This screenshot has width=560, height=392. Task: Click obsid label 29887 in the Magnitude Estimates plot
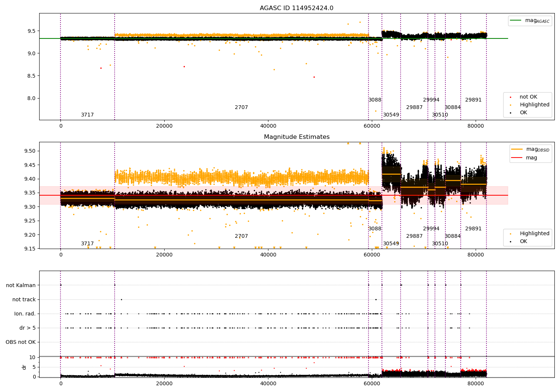pyautogui.click(x=414, y=236)
